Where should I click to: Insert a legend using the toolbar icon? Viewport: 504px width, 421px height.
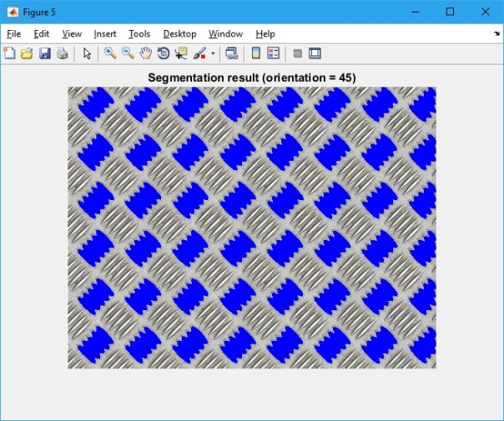[x=272, y=54]
